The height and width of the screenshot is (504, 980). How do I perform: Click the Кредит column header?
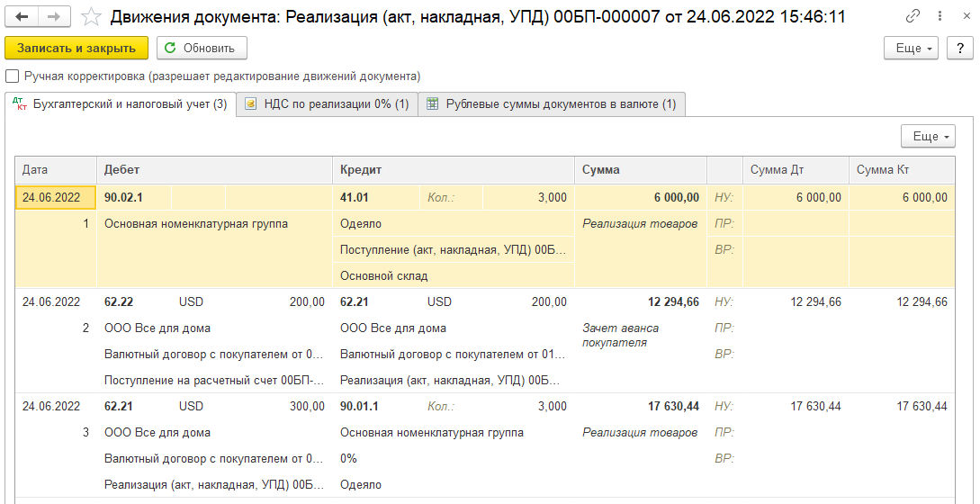point(454,170)
